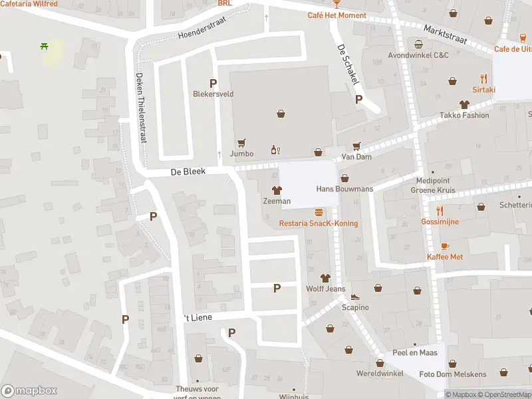Click the Hoenderstraat street label
This screenshot has width=532, height=399.
[x=202, y=28]
